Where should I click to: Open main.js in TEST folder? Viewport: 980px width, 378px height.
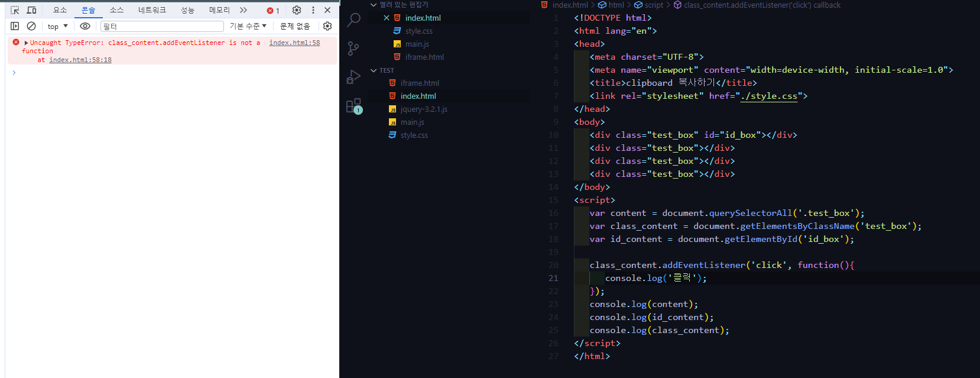tap(413, 122)
